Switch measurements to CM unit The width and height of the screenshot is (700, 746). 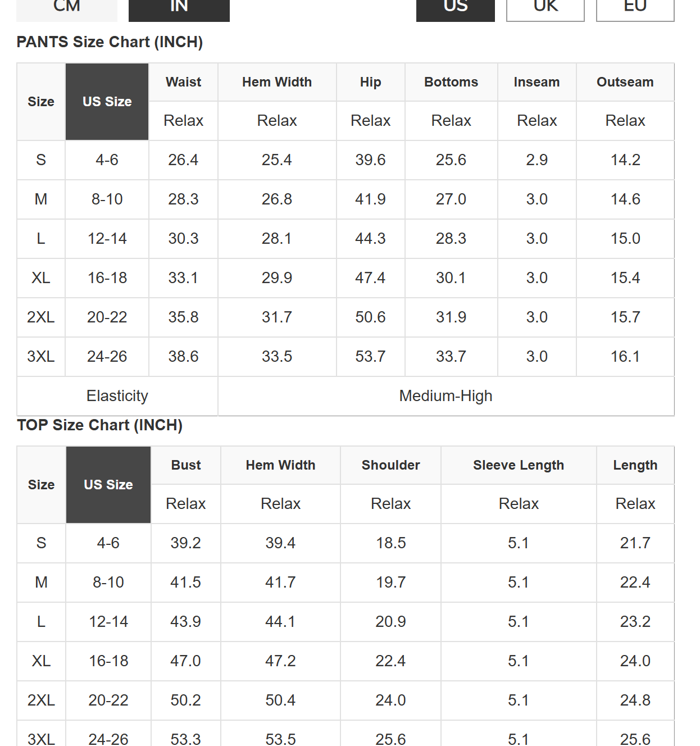67,10
